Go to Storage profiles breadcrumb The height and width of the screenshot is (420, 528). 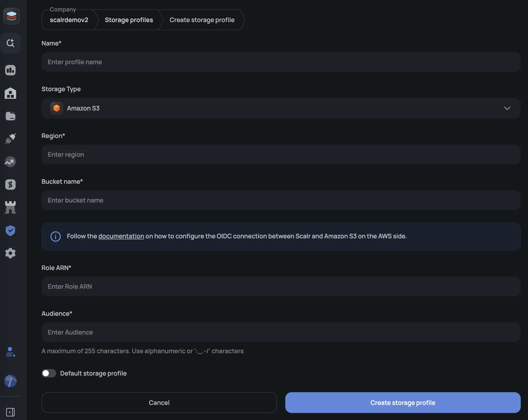(x=129, y=20)
